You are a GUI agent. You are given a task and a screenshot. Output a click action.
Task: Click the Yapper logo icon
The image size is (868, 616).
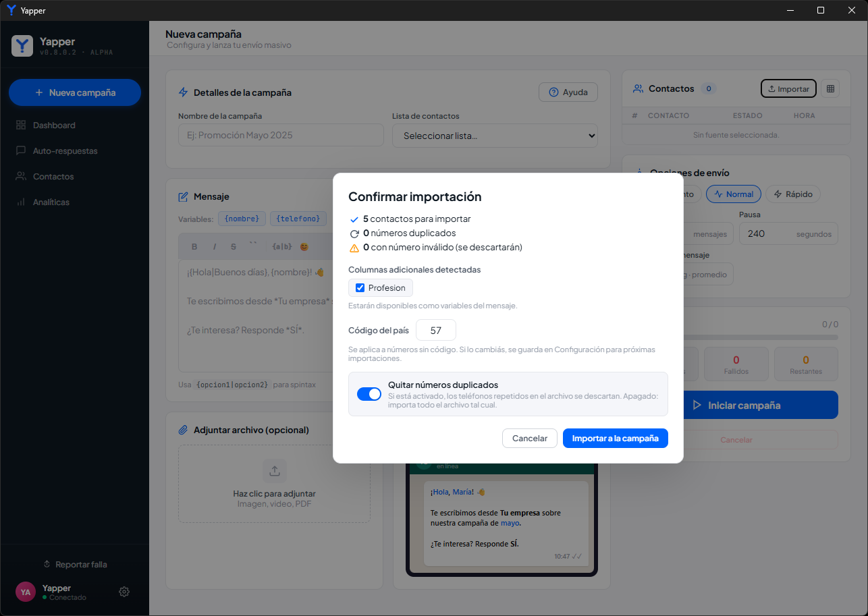22,46
